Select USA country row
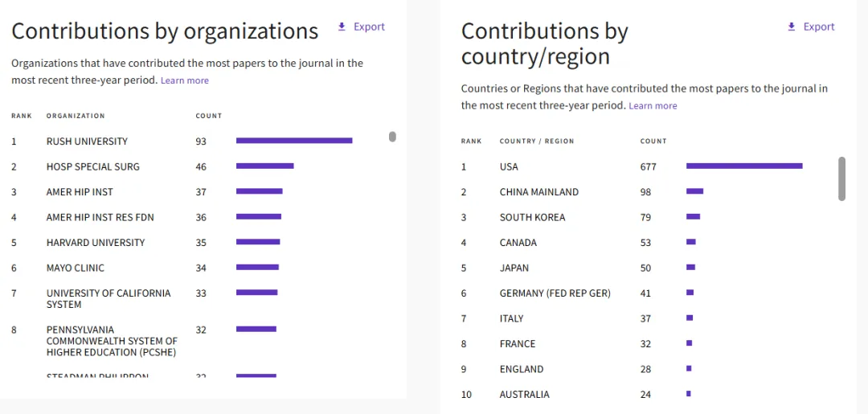 632,166
